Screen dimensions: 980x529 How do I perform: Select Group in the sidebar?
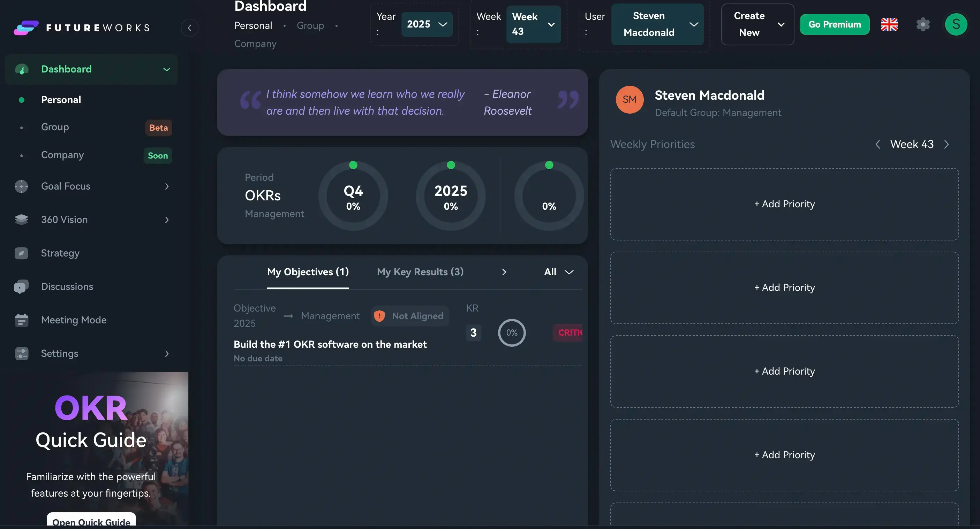(55, 127)
